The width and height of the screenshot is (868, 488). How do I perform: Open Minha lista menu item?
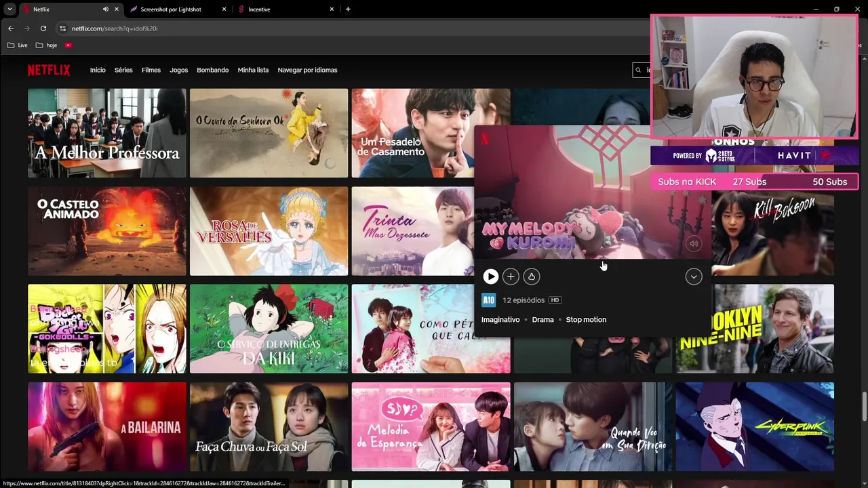[x=253, y=70]
